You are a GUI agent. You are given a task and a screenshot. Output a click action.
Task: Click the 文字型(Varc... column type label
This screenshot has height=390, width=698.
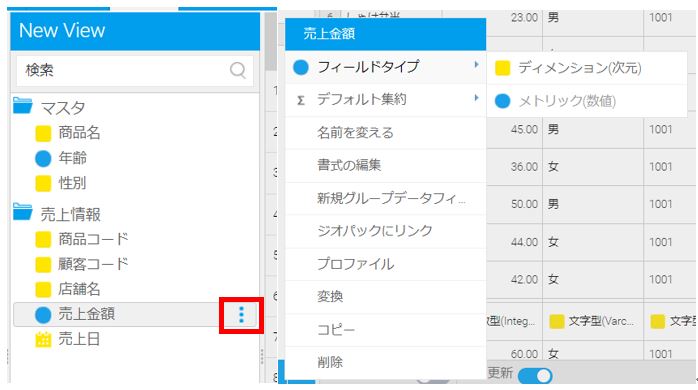click(601, 321)
